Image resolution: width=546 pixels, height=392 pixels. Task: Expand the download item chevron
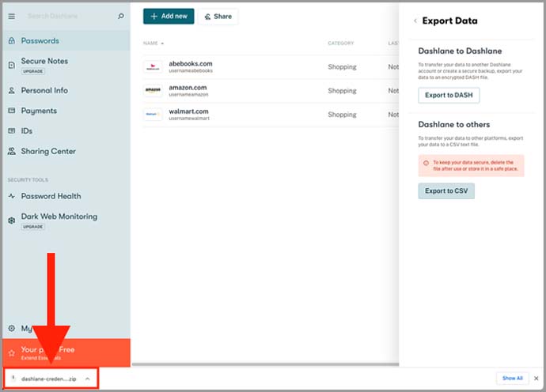click(x=88, y=379)
